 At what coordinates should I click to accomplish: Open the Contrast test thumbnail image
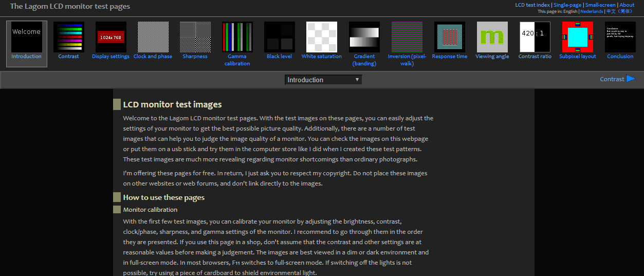68,36
